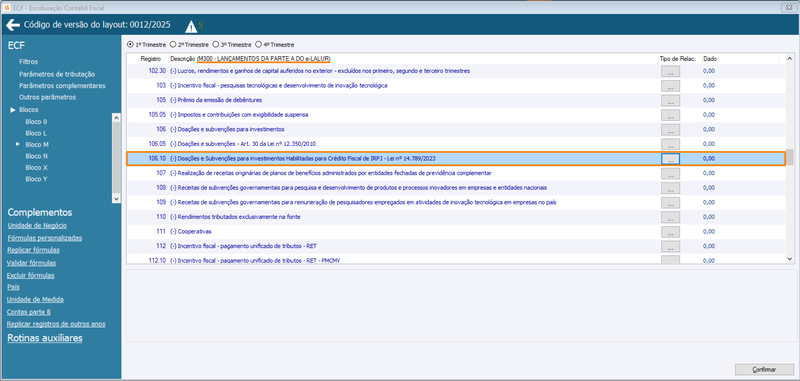Select Bloco 0 in the tree
Screen dimensions: 800x381
(x=36, y=122)
